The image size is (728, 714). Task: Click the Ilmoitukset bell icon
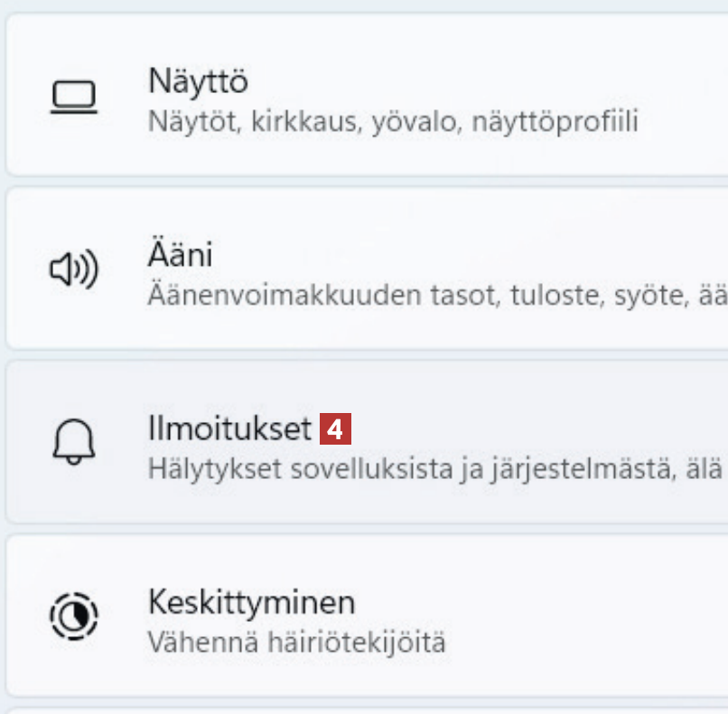point(74,443)
